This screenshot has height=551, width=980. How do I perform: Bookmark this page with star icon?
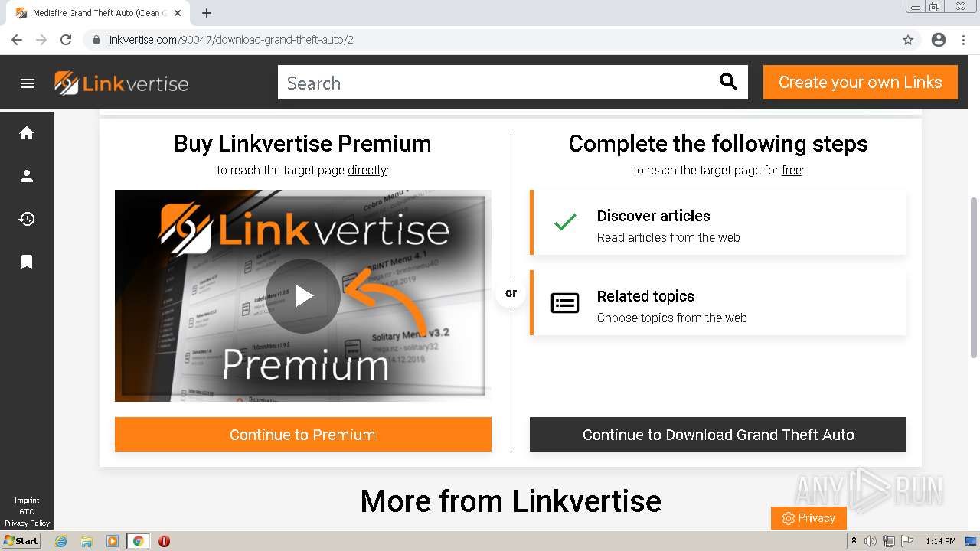click(x=908, y=40)
